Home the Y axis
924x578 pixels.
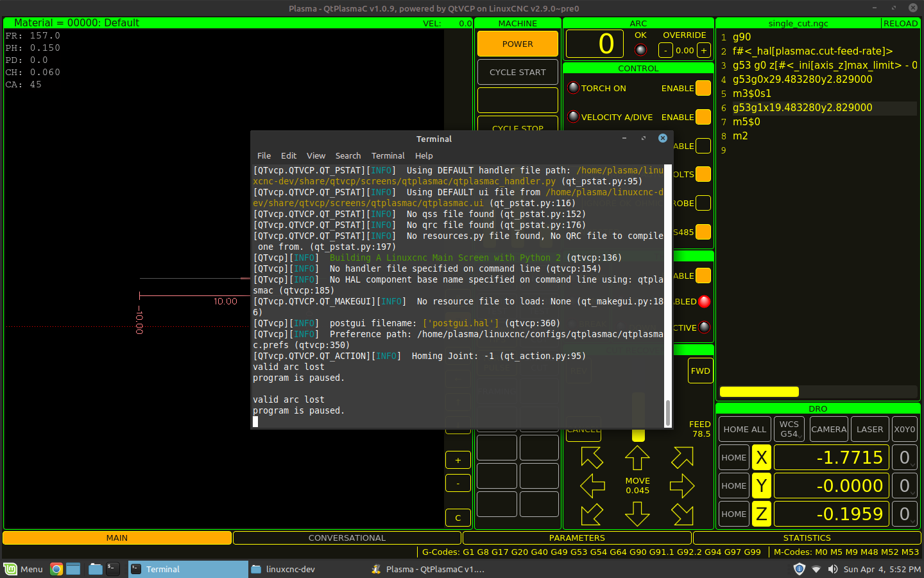[733, 486]
